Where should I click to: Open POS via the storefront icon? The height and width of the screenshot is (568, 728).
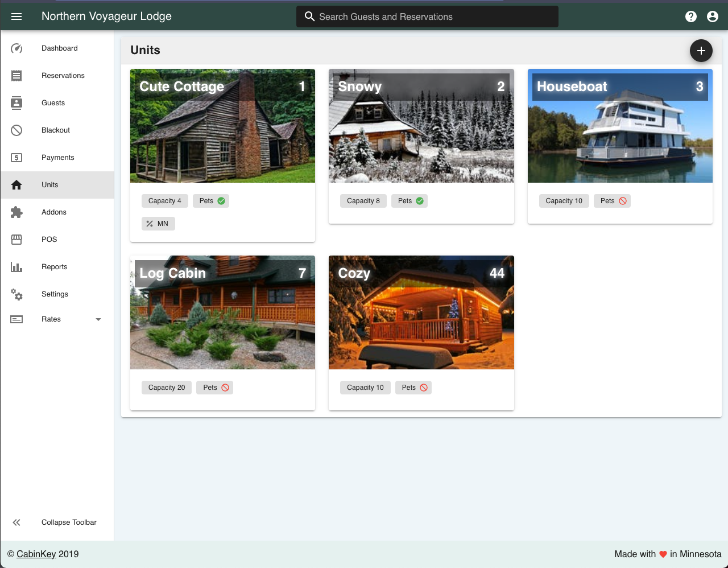(x=16, y=239)
